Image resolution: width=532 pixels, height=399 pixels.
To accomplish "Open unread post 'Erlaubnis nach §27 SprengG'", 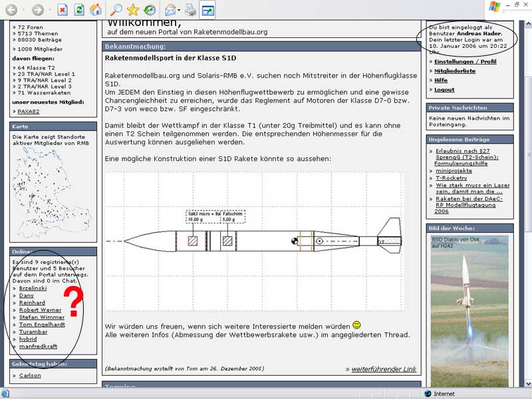I will coord(467,157).
